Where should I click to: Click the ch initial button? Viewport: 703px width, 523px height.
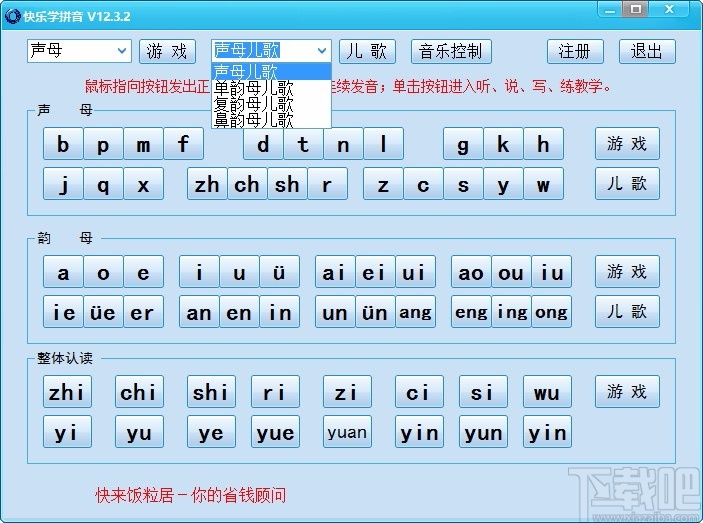pos(247,184)
